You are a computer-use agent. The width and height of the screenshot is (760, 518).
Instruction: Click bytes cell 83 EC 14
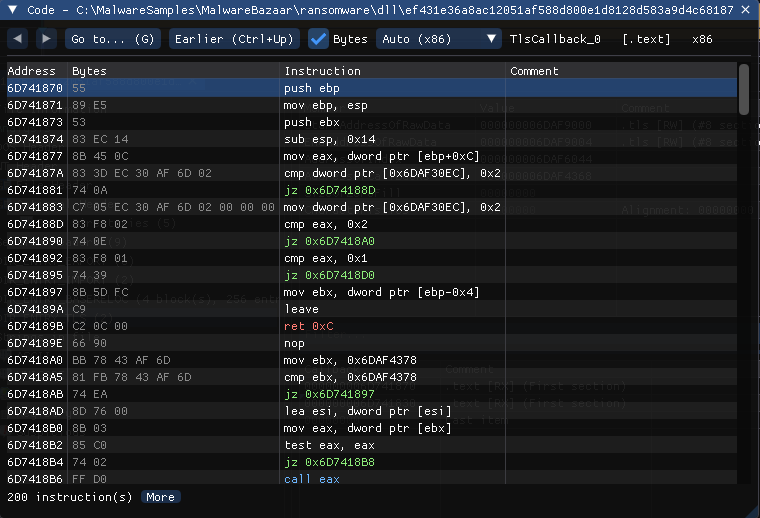coord(100,139)
